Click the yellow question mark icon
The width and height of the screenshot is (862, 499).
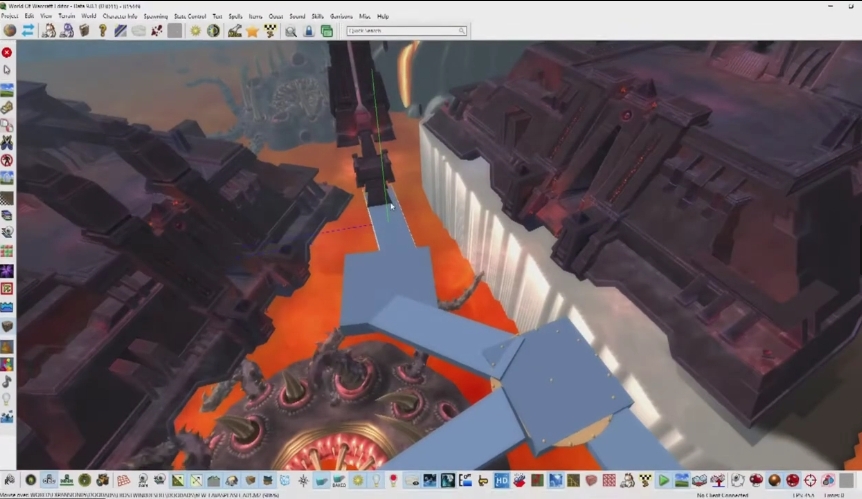tap(102, 31)
